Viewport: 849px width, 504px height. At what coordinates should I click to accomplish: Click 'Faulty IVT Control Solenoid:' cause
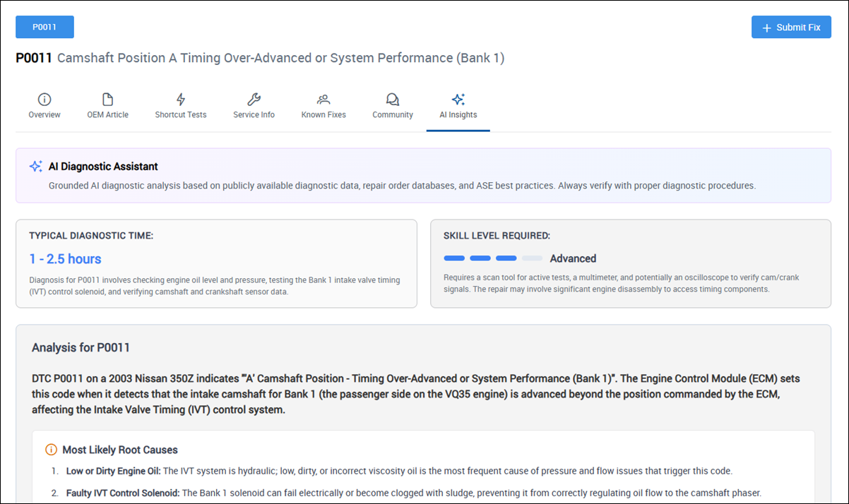[123, 493]
